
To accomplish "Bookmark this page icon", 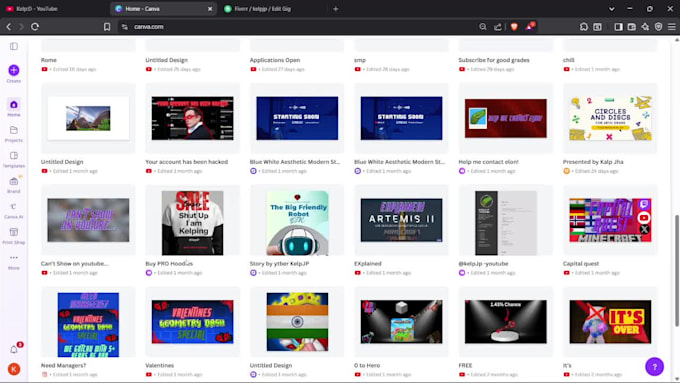I will [107, 27].
